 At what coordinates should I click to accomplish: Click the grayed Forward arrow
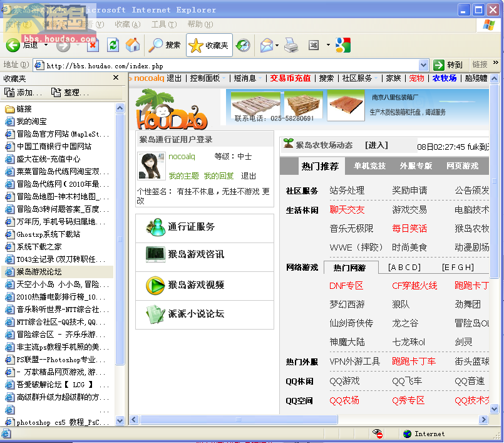tap(63, 45)
